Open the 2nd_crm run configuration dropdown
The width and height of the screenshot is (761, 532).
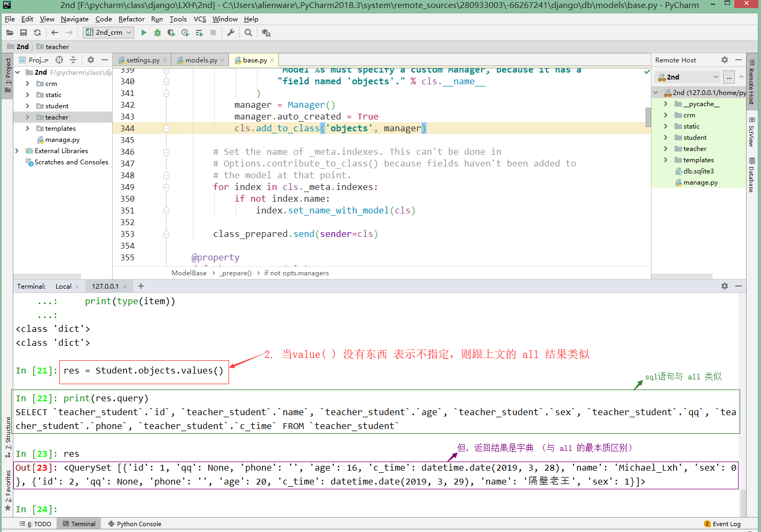pos(108,33)
